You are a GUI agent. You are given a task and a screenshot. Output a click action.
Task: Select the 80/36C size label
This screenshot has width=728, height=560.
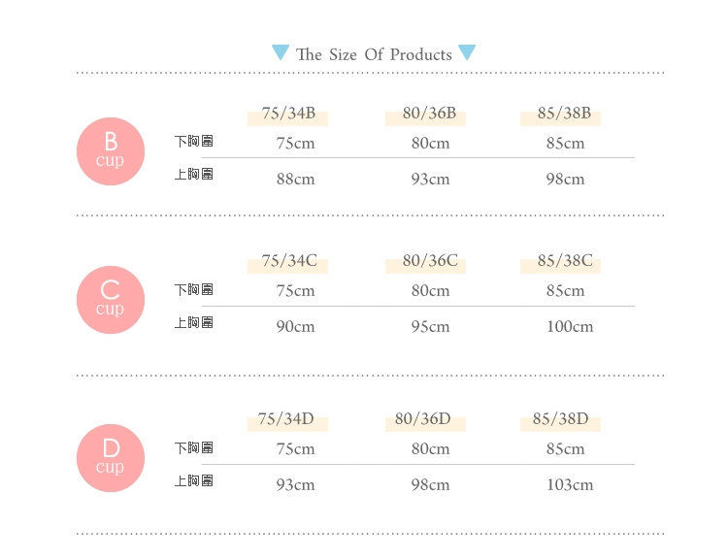click(430, 261)
